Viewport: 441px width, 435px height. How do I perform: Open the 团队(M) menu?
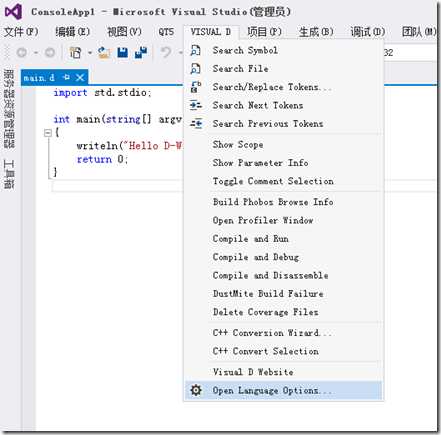pos(419,32)
